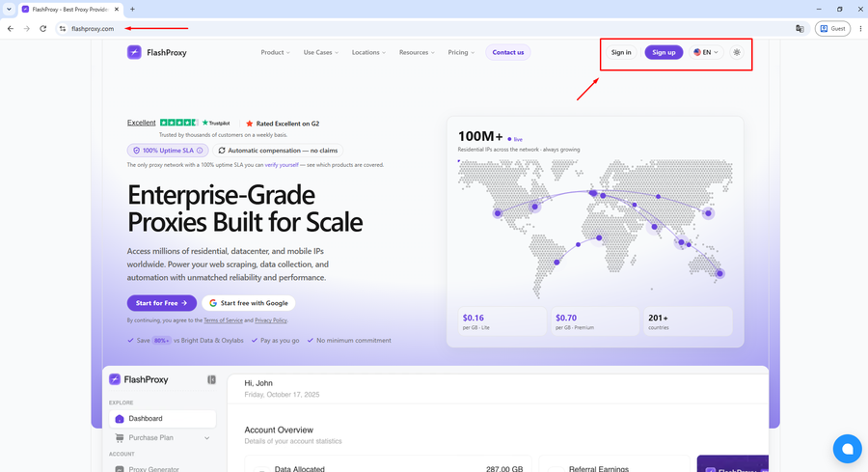Click the purple Sign up button

pos(664,53)
